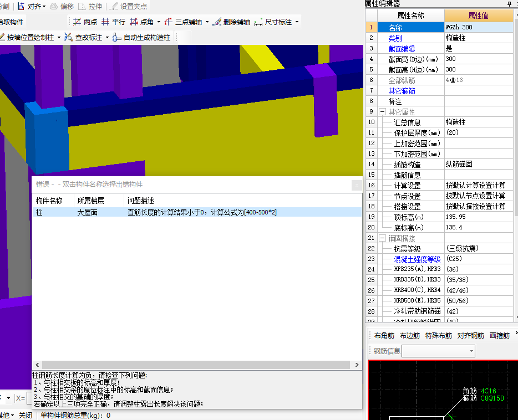Click the 搭接设置 value cell
This screenshot has width=518, height=420.
(479, 206)
